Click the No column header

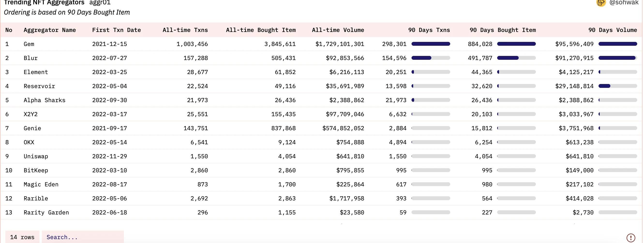pos(9,30)
